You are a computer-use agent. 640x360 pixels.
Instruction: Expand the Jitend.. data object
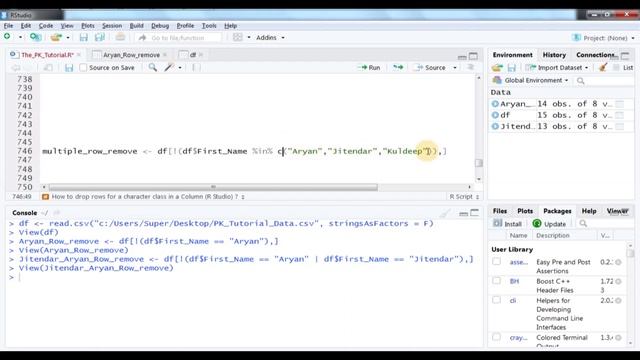[495, 126]
